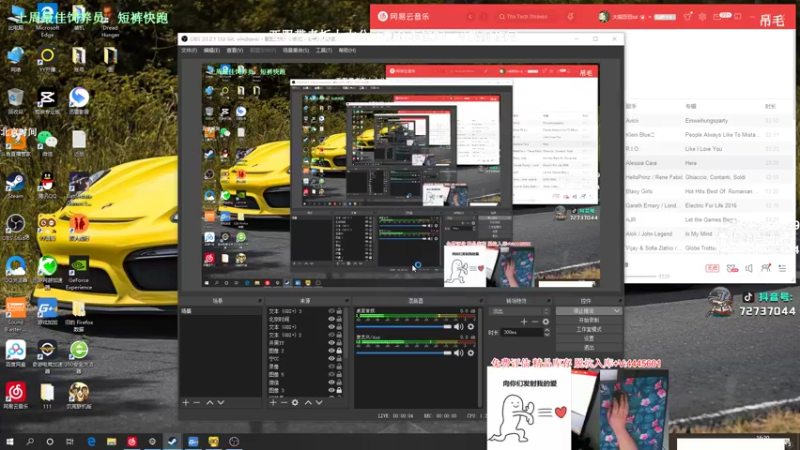Toggle lock on 图像 2 source
Viewport: 800px width, 450px height.
point(339,351)
